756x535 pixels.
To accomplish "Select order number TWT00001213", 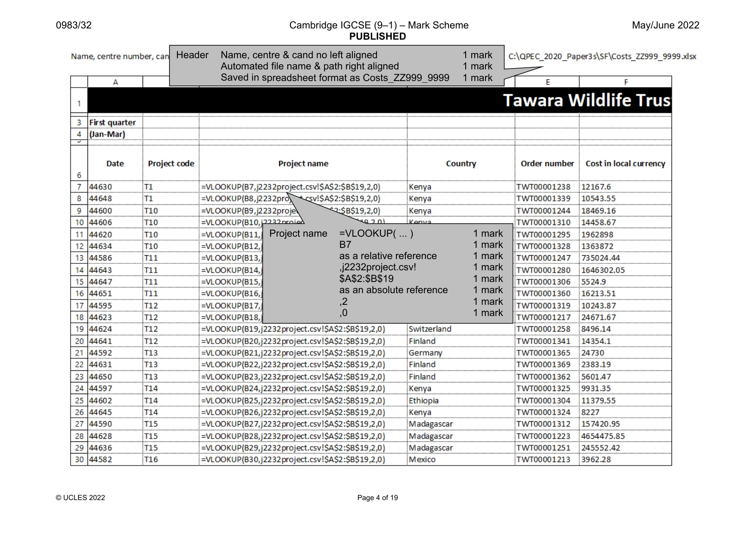I will click(x=547, y=460).
